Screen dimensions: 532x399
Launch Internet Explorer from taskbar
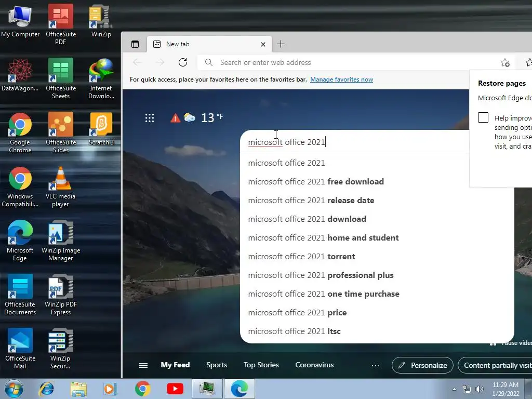[47, 389]
